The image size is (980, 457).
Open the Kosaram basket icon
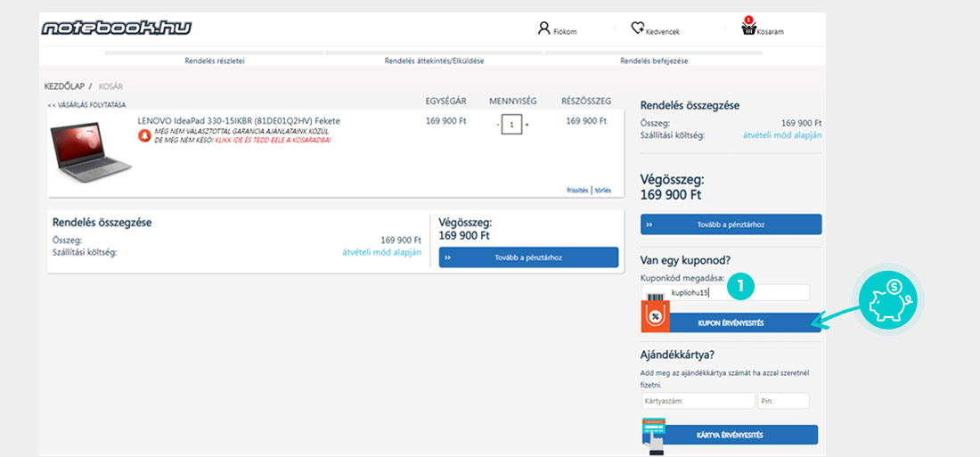[x=748, y=27]
